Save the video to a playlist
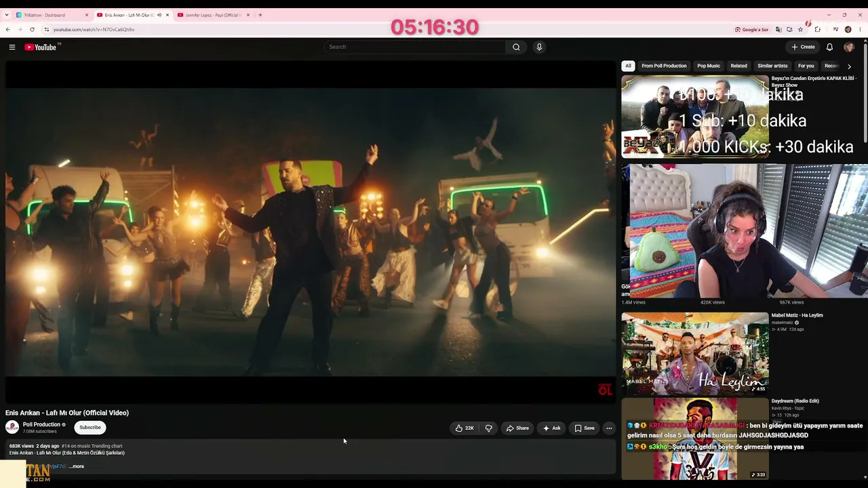 click(585, 428)
